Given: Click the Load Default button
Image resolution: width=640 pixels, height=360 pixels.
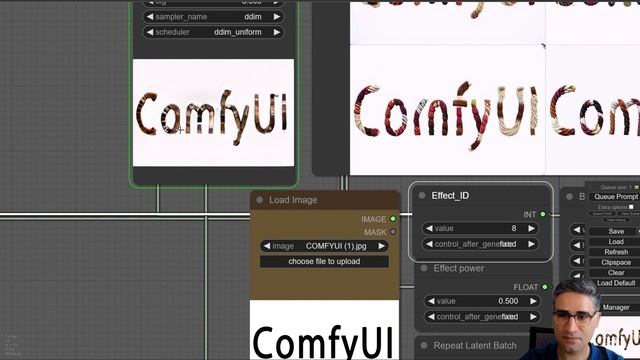Looking at the screenshot, I should pos(616,283).
